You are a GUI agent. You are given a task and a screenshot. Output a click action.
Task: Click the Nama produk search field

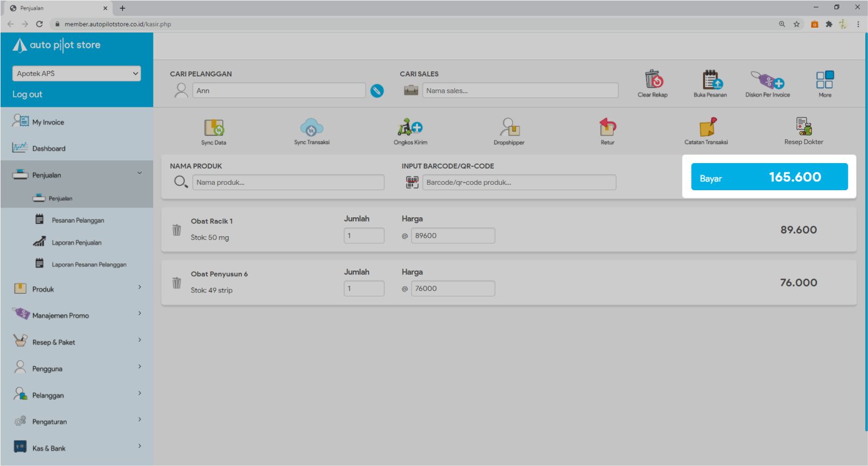click(x=288, y=183)
